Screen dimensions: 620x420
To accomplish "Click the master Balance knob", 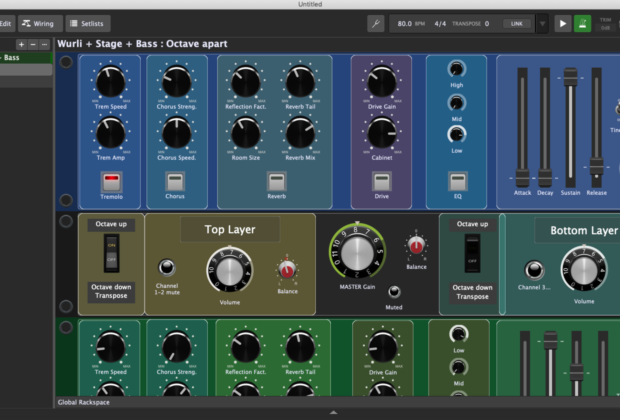I will point(416,246).
